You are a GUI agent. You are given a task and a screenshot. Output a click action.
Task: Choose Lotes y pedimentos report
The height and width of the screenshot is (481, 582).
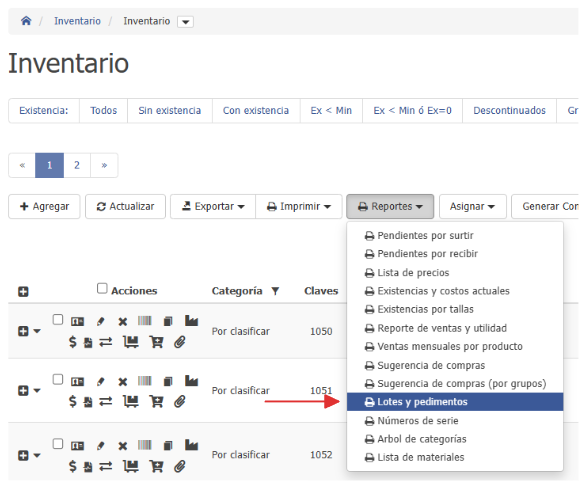pos(455,402)
